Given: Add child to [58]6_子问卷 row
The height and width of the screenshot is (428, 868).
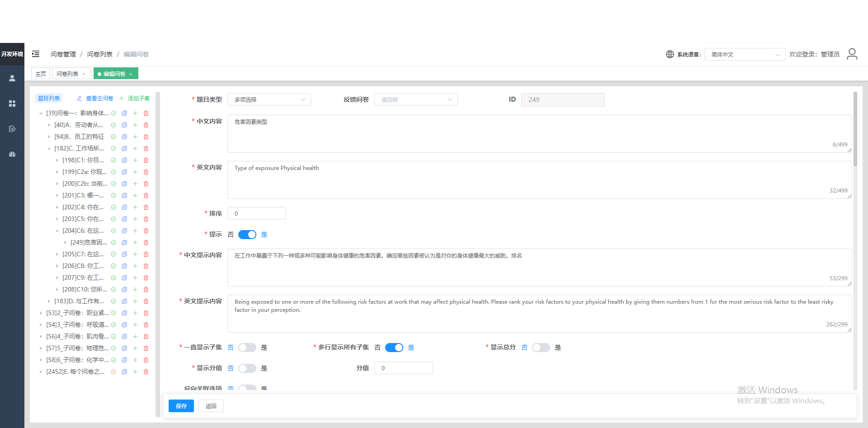Looking at the screenshot, I should tap(135, 360).
